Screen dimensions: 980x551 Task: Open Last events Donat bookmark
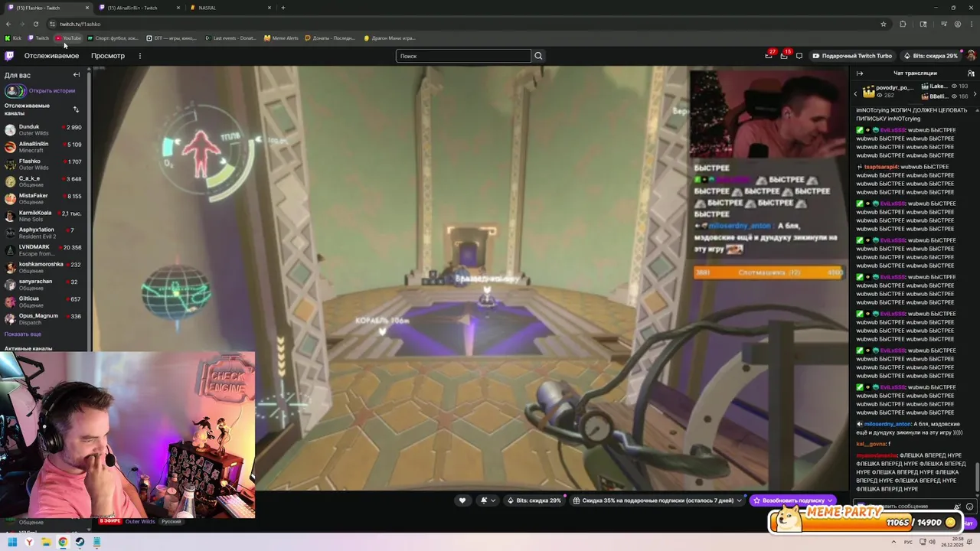231,38
